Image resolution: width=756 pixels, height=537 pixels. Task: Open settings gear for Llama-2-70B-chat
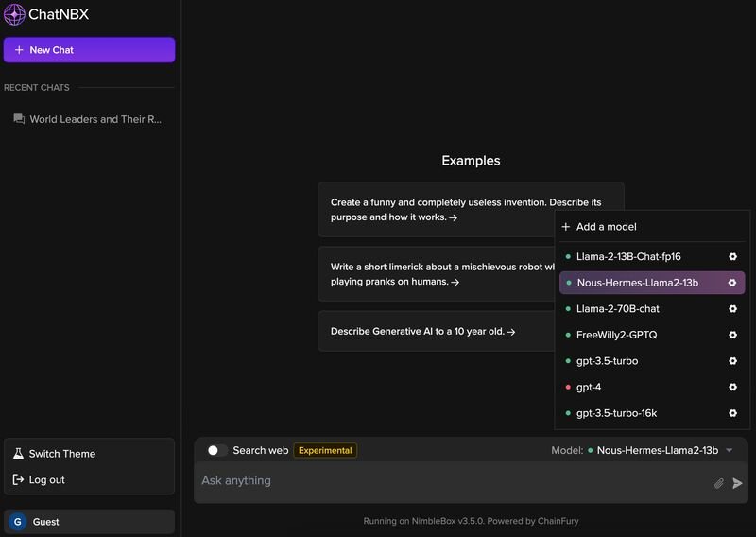[x=732, y=309]
